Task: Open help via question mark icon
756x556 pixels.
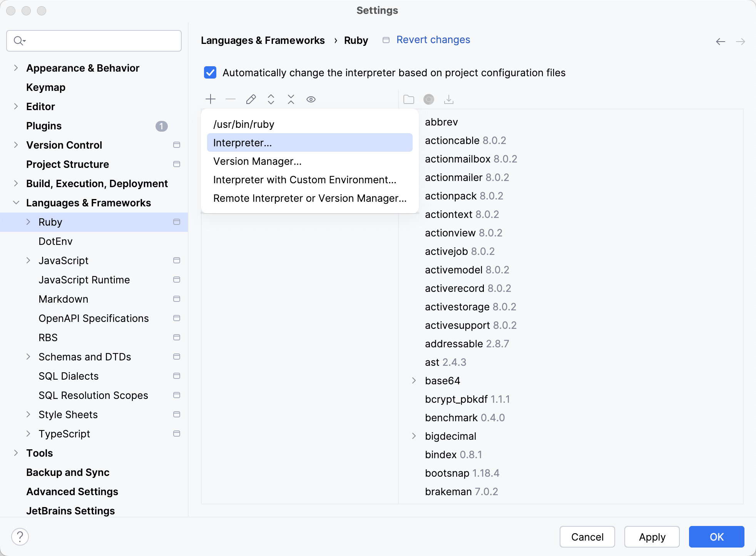Action: 20,536
